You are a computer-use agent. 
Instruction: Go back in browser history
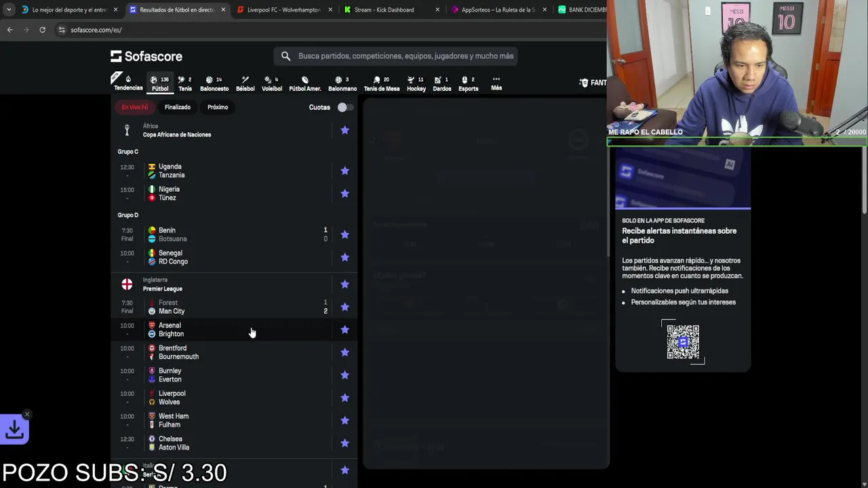coord(9,30)
